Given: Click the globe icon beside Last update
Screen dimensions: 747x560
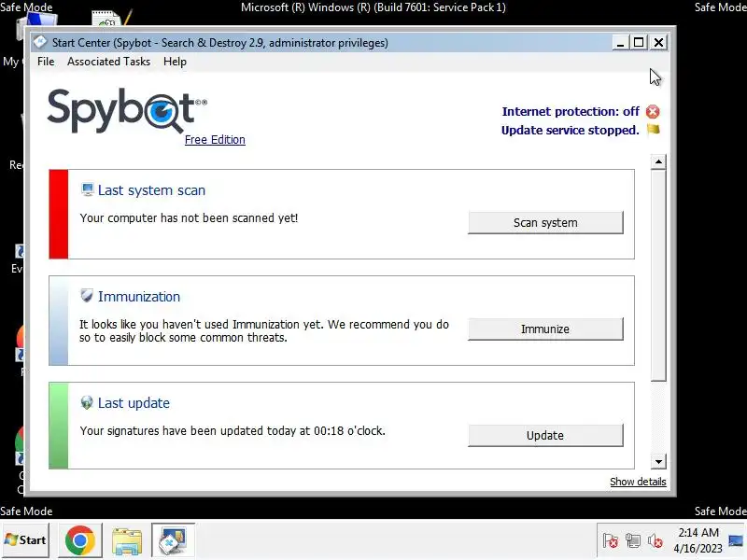Looking at the screenshot, I should 87,402.
